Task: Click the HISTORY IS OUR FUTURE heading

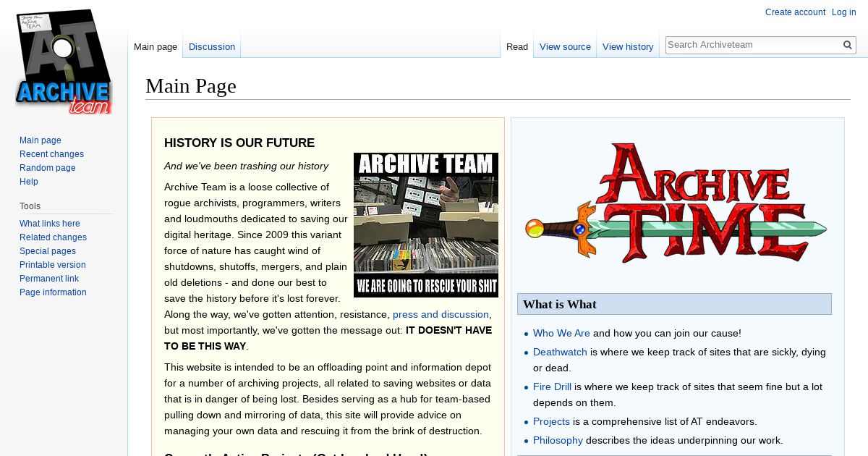Action: pos(239,143)
